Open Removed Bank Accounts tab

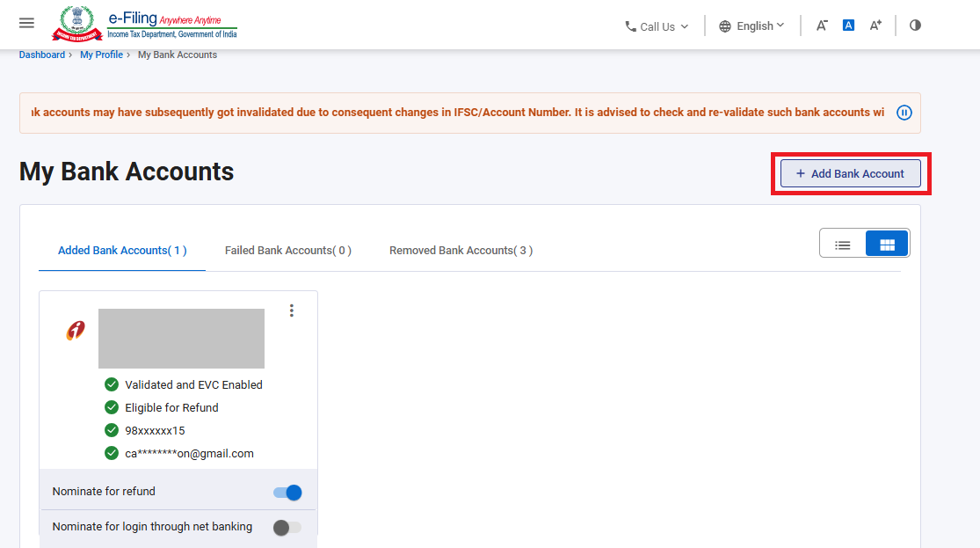(x=461, y=251)
